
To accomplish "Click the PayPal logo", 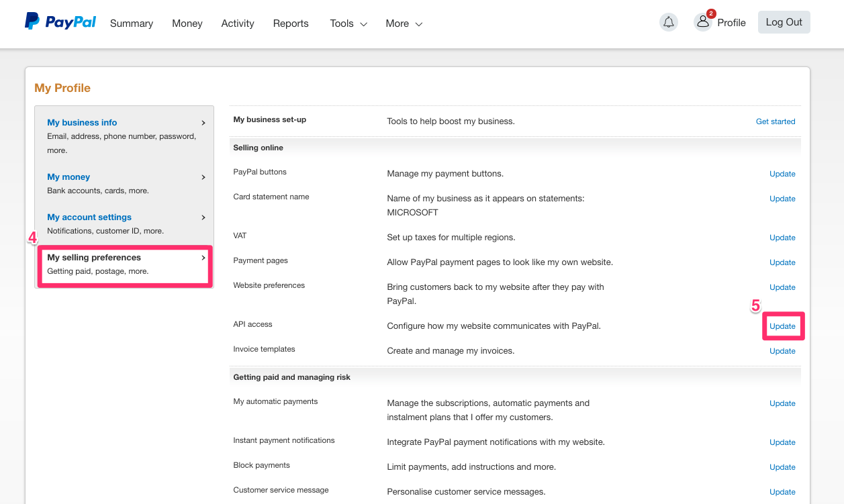I will click(x=60, y=22).
